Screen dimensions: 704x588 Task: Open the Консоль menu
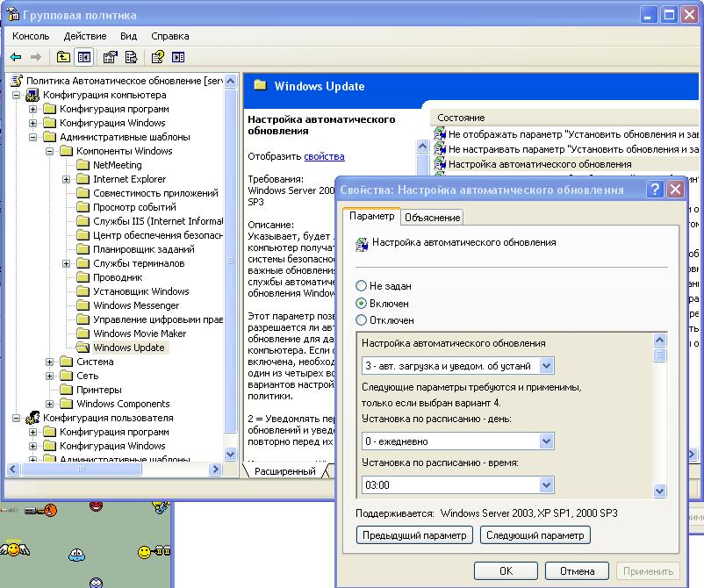31,36
